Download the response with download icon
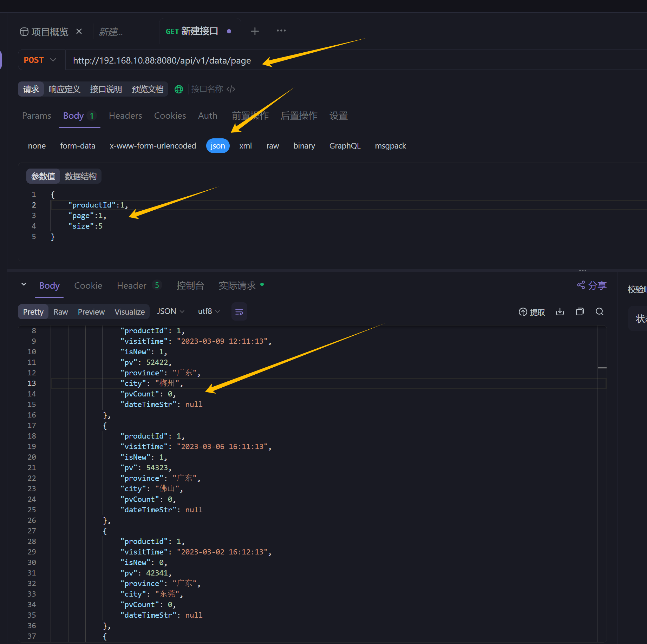This screenshot has width=647, height=644. tap(560, 311)
